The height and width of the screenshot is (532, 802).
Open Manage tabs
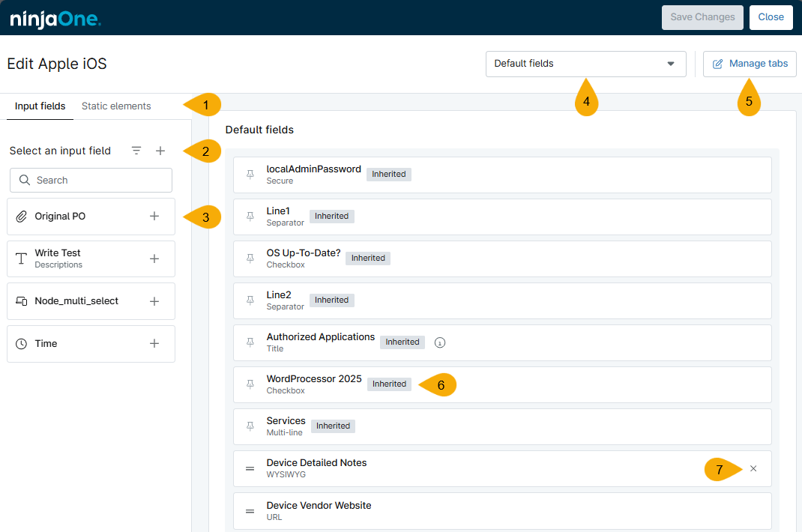pyautogui.click(x=750, y=64)
